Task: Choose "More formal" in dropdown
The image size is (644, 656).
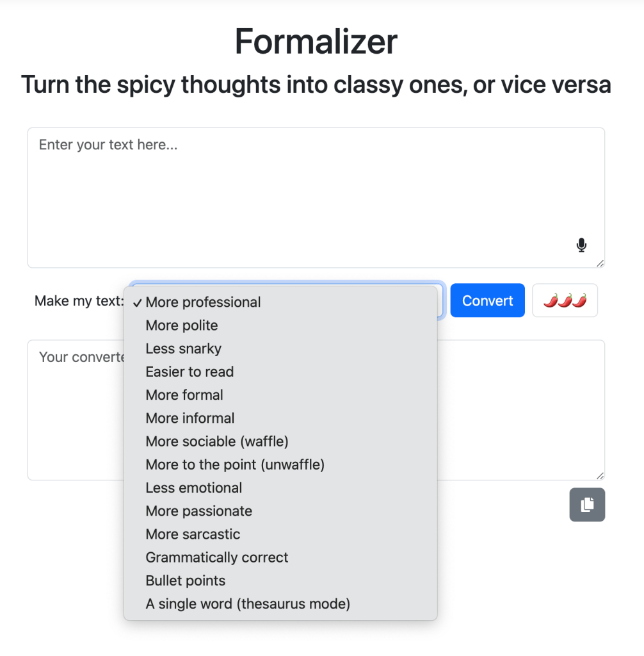Action: click(184, 395)
